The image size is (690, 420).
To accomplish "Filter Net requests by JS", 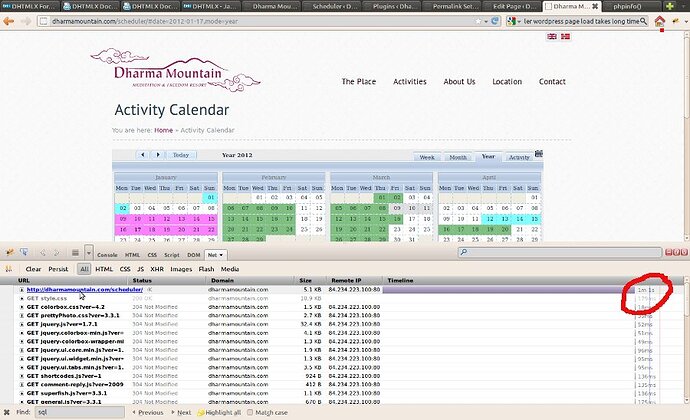I will [140, 269].
